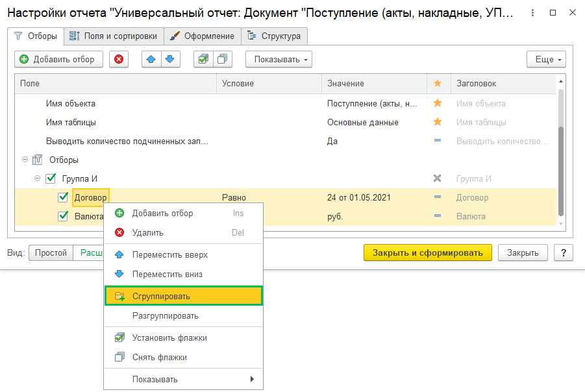
Task: Click the Равно condition cell
Action: 234,197
